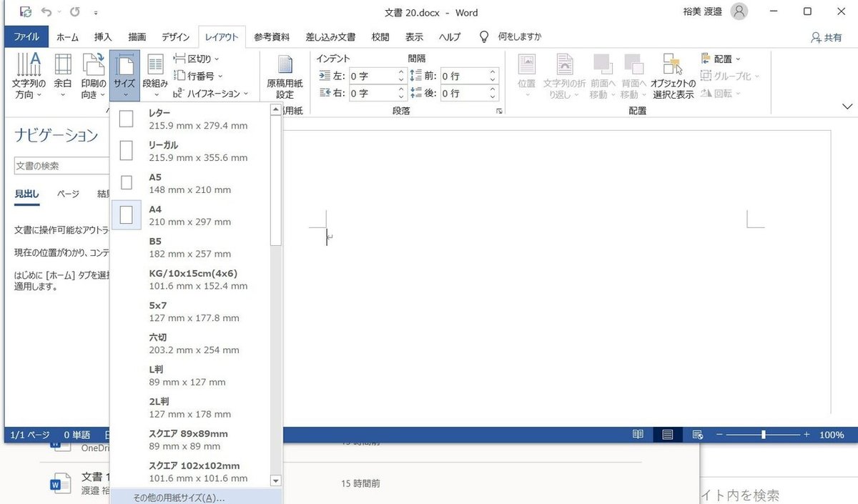Select リーガル paper size
The height and width of the screenshot is (504, 858).
190,151
